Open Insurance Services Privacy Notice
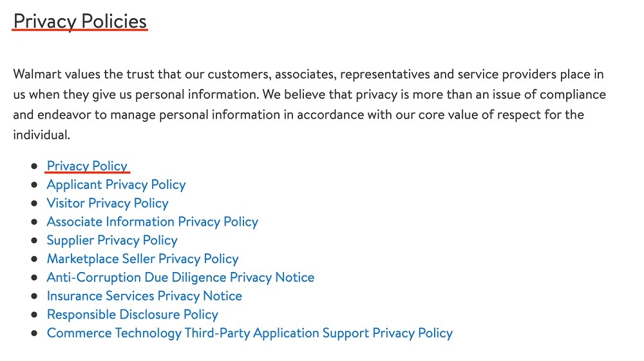The height and width of the screenshot is (361, 644). tap(144, 296)
